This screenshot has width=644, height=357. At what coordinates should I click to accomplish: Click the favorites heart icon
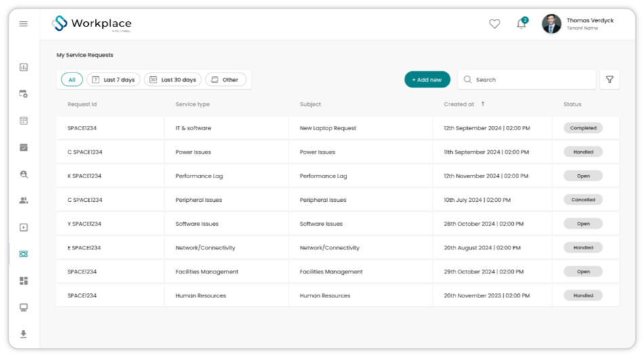point(494,24)
